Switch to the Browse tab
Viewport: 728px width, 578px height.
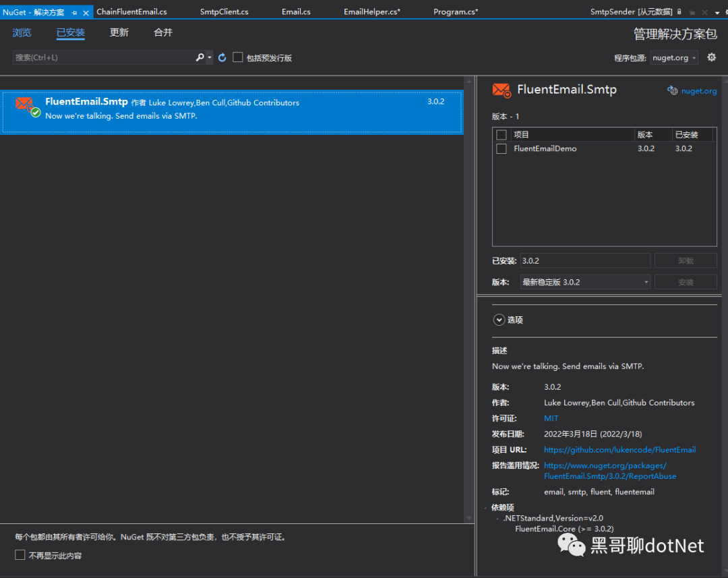coord(22,32)
